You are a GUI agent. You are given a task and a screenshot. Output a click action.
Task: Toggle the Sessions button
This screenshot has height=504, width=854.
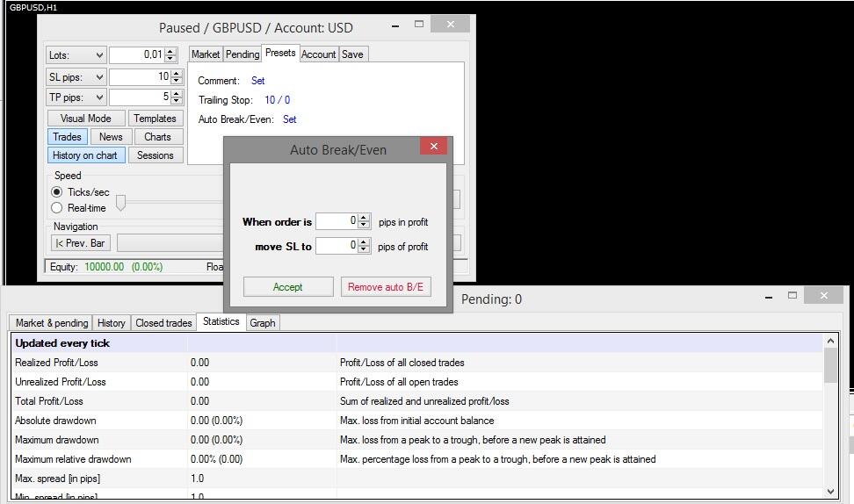coord(156,155)
